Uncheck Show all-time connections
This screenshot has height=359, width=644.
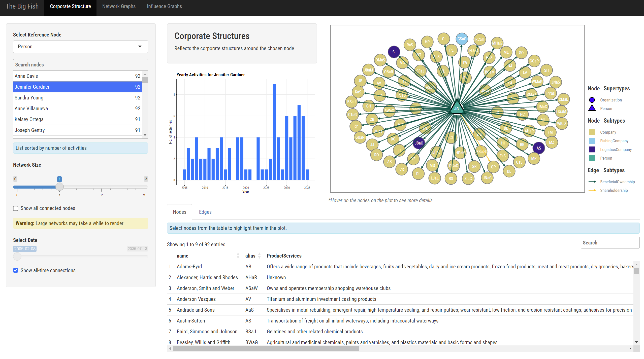click(16, 270)
